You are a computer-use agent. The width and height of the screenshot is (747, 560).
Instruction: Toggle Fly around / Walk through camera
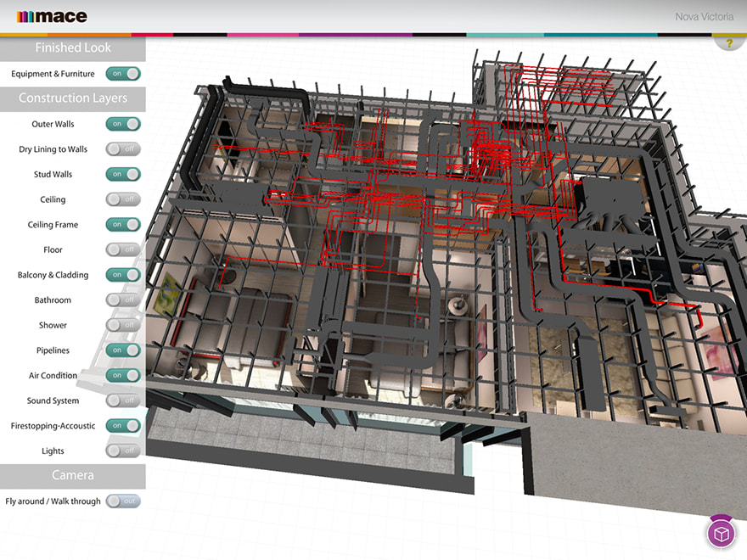coord(123,501)
